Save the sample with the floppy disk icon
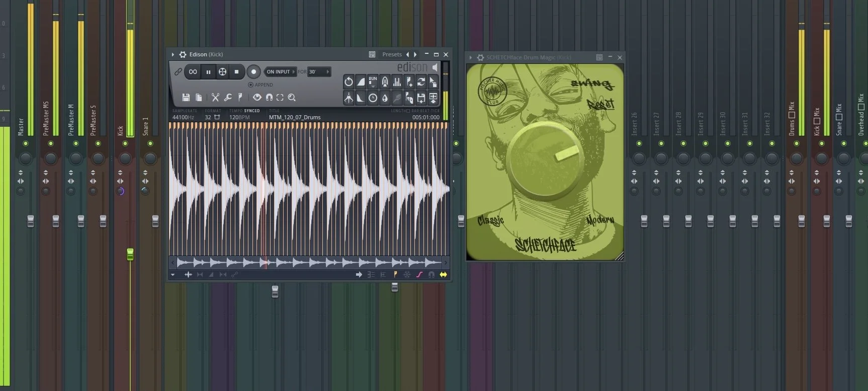The height and width of the screenshot is (391, 868). (186, 97)
